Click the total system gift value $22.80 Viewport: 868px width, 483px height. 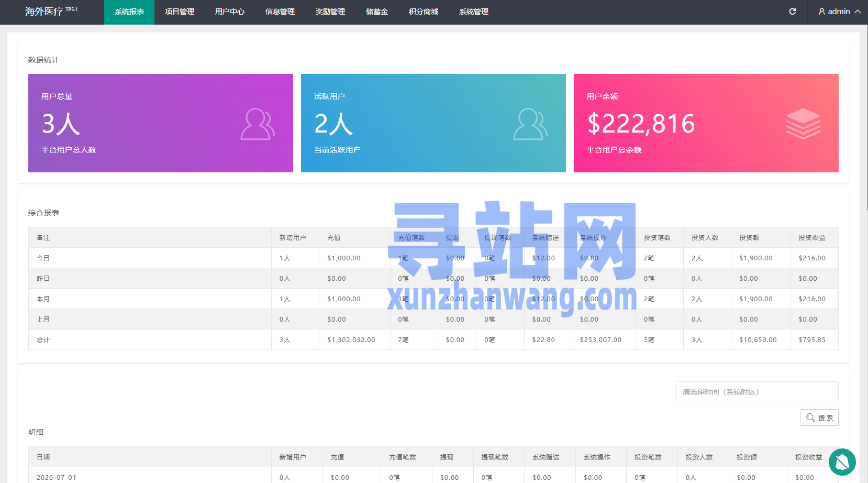543,339
